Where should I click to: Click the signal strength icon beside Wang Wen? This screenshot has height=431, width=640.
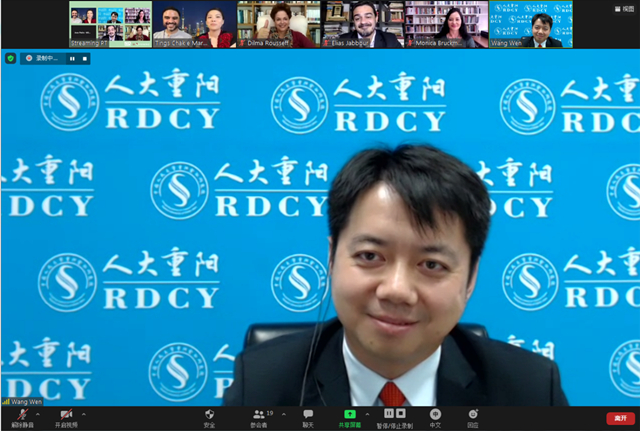pos(6,402)
